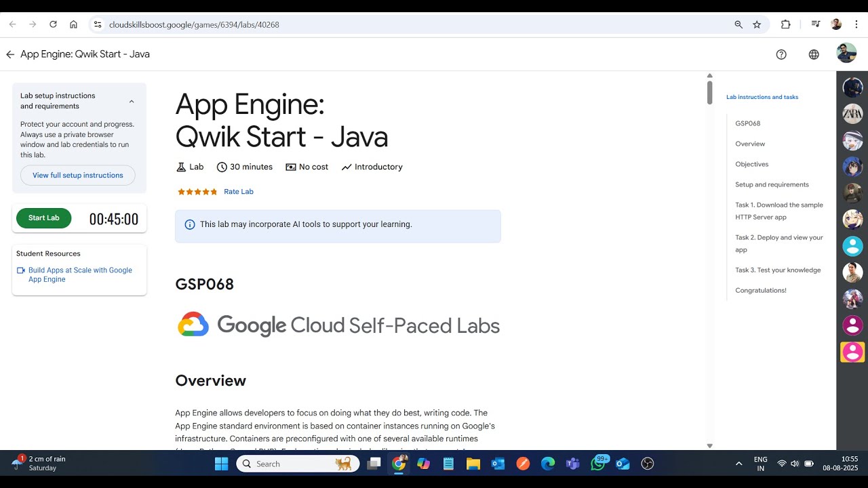Open the media control icon in Chrome toolbar
This screenshot has width=868, height=488.
coord(815,24)
